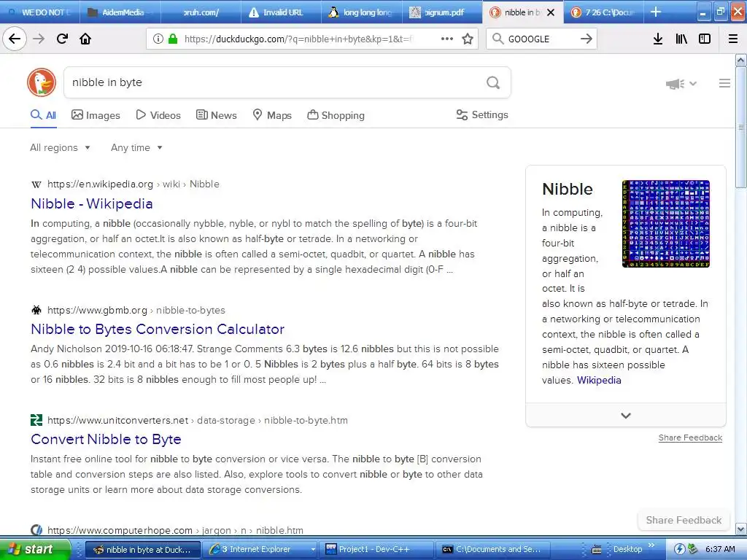The width and height of the screenshot is (747, 560).
Task: Show site information icon in address bar
Action: click(x=158, y=39)
